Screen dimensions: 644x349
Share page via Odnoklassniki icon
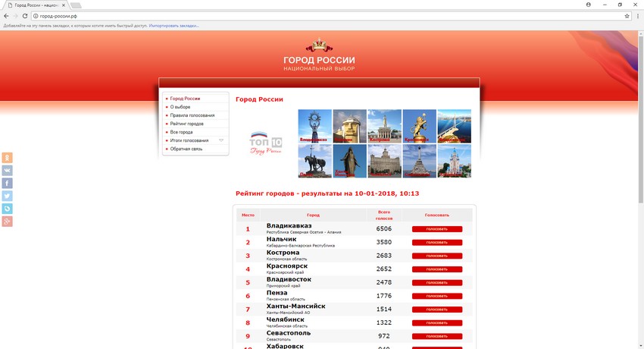tap(8, 158)
